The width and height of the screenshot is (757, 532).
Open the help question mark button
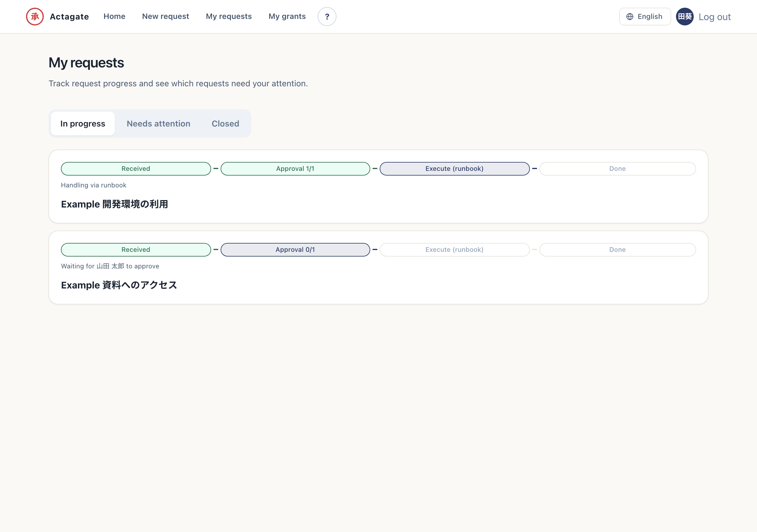coord(327,17)
